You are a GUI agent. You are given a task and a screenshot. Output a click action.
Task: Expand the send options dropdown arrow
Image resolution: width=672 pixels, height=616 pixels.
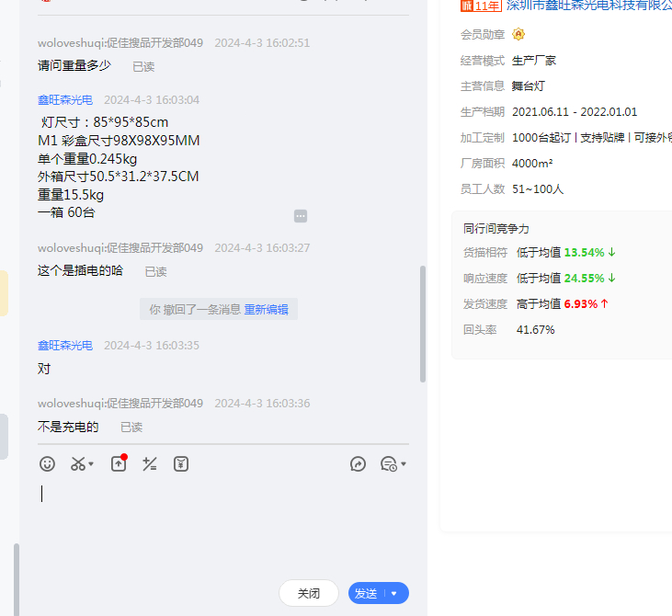[395, 593]
